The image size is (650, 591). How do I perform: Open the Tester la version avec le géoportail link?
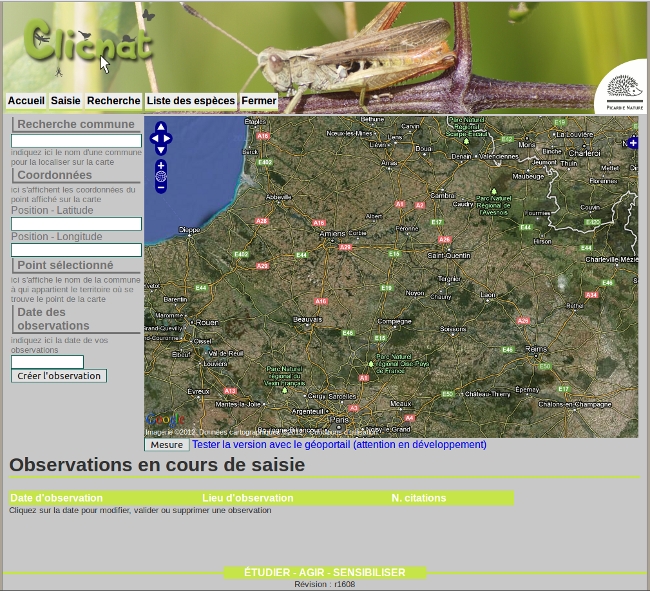(339, 444)
